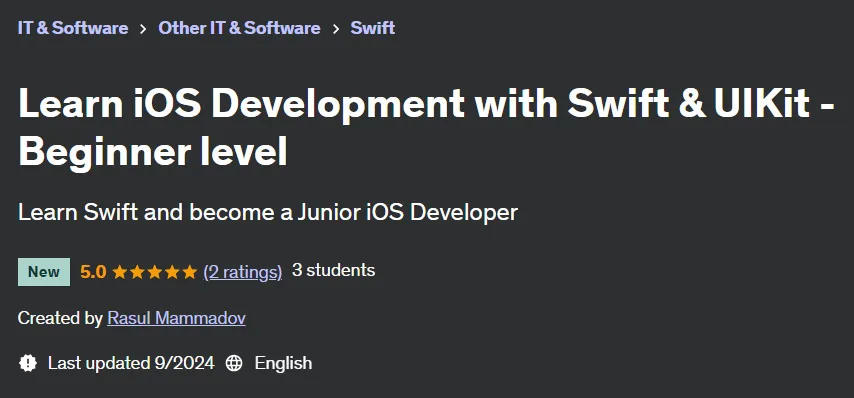
Task: Click the course title heading
Action: click(426, 127)
